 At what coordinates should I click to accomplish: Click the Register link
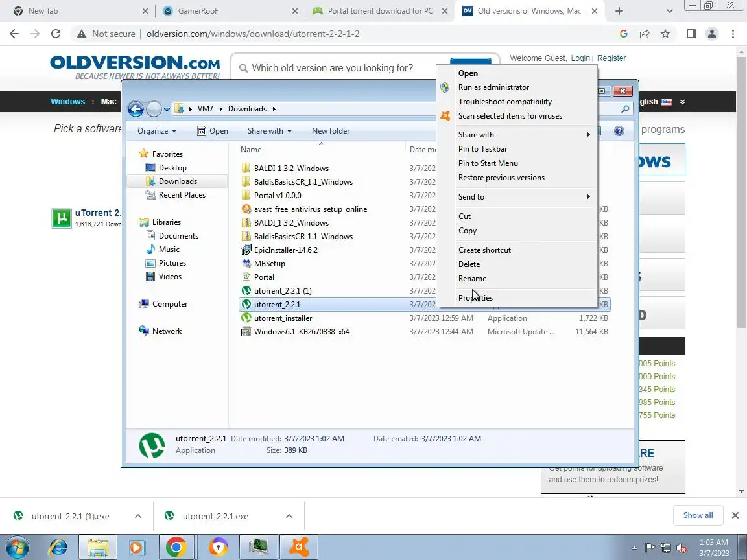tap(611, 58)
